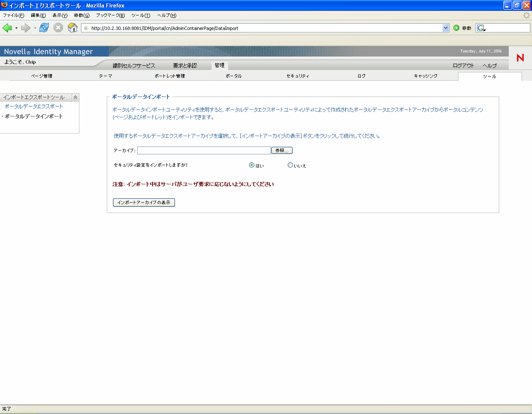The width and height of the screenshot is (532, 414).
Task: Click the Stop loading icon
Action: (x=58, y=28)
